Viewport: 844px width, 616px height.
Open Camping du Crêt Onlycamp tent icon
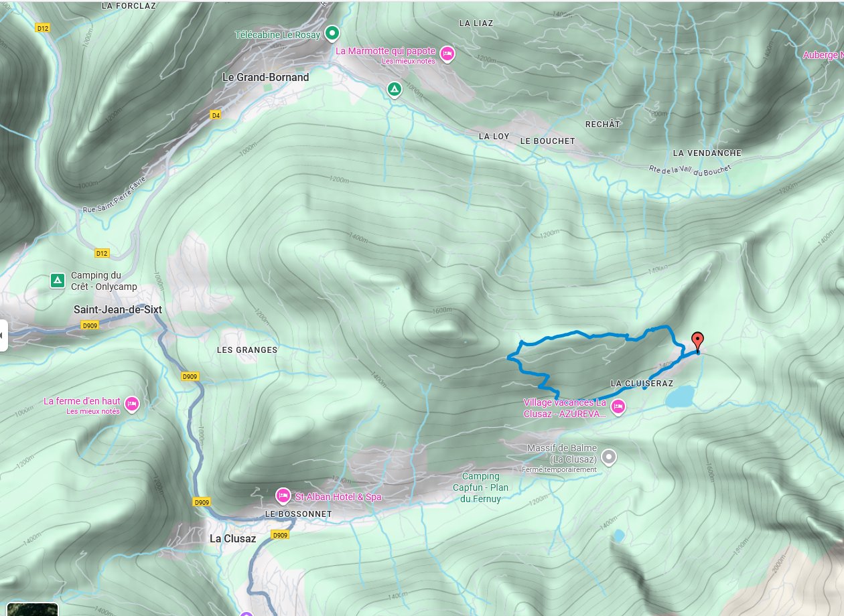click(x=58, y=280)
